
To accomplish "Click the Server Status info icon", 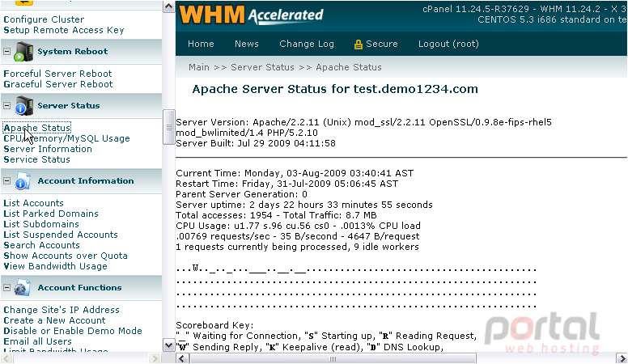I will pyautogui.click(x=23, y=106).
